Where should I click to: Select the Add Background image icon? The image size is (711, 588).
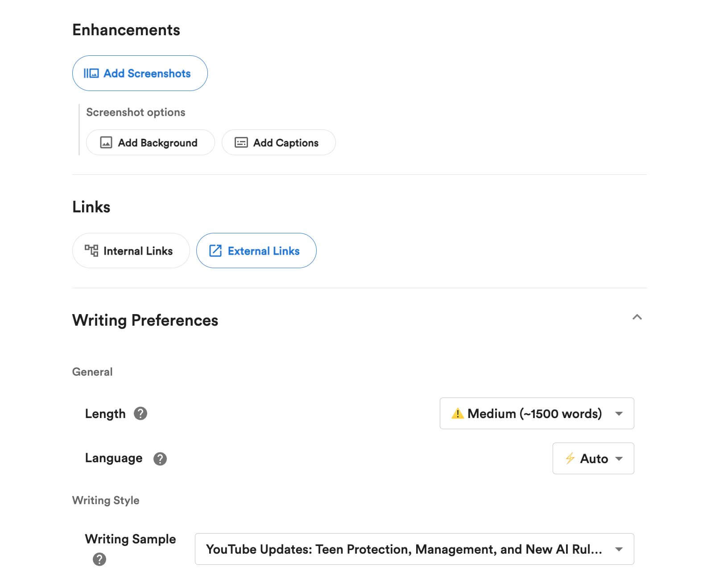coord(106,142)
